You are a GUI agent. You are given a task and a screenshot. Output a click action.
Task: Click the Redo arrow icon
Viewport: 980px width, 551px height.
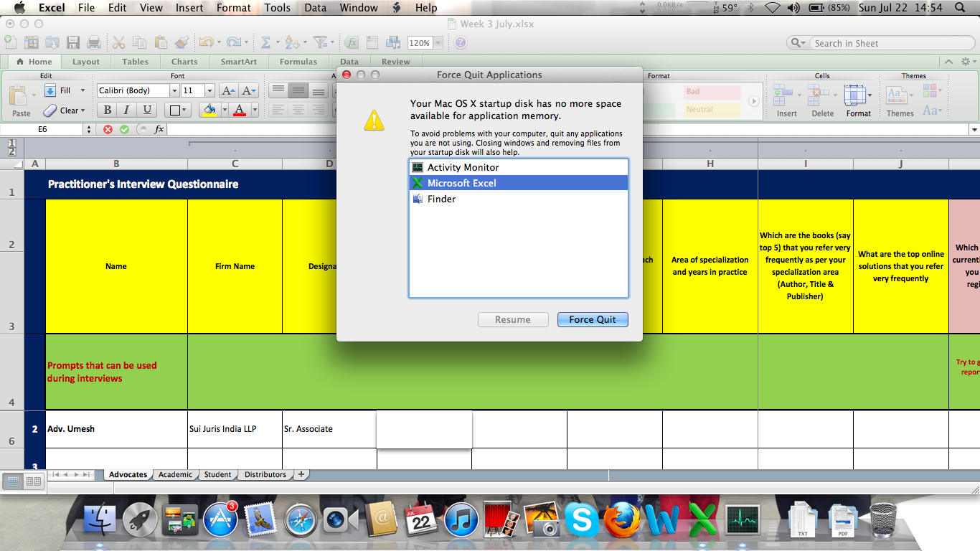point(232,42)
